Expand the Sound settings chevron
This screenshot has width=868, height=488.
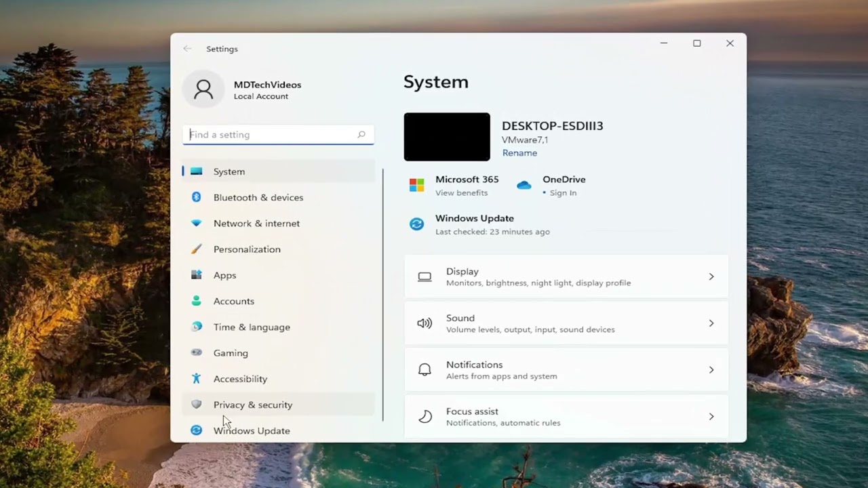[711, 323]
